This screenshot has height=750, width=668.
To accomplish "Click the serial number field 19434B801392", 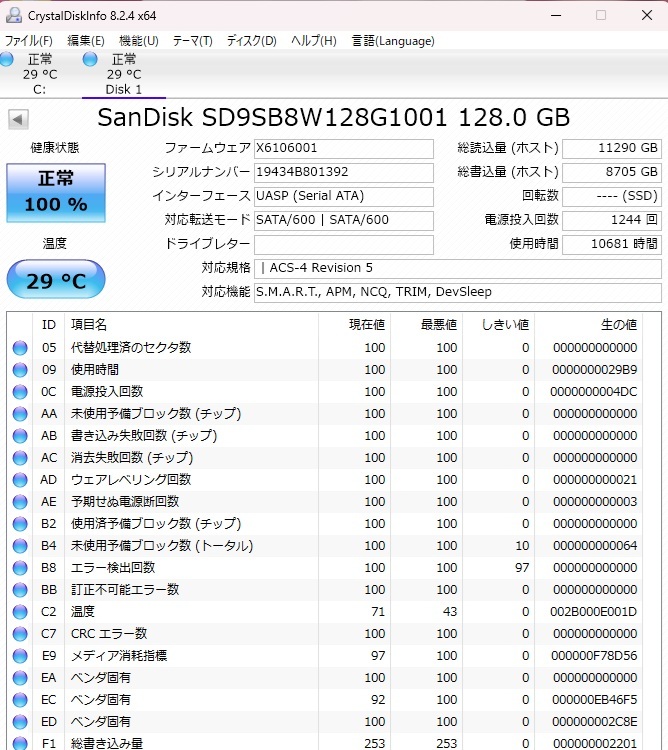I will (x=344, y=172).
